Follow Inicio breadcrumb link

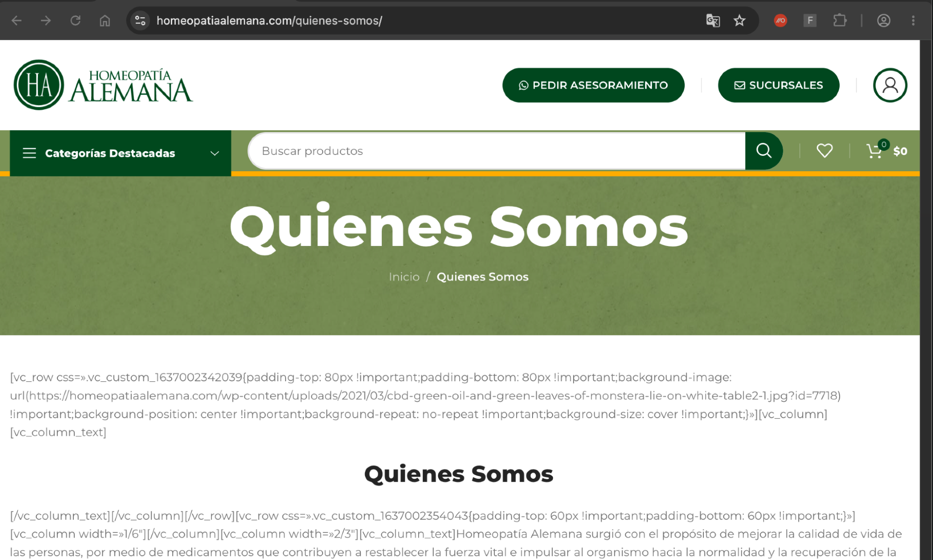(x=404, y=277)
